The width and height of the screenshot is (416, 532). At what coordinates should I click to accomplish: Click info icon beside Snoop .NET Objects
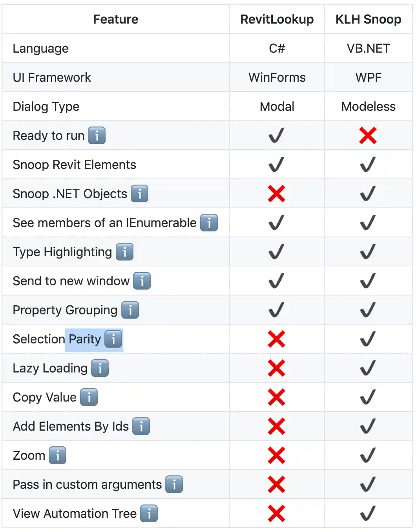139,194
